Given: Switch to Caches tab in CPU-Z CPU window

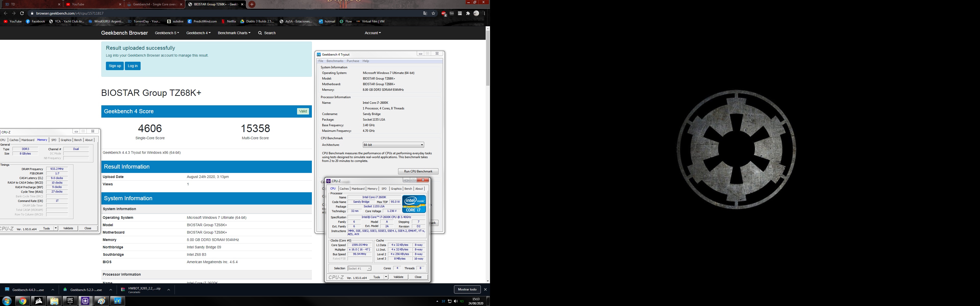Looking at the screenshot, I should [344, 188].
